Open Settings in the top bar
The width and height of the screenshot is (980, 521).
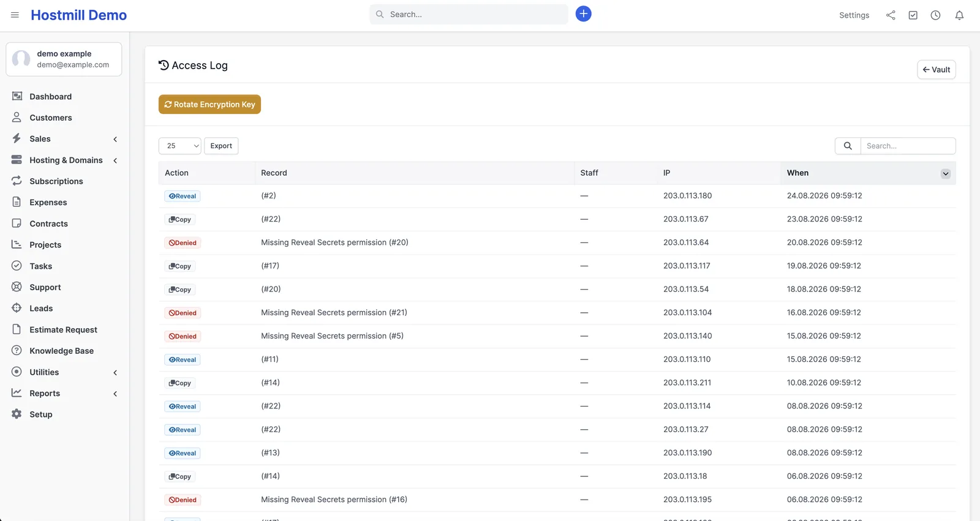pyautogui.click(x=854, y=15)
